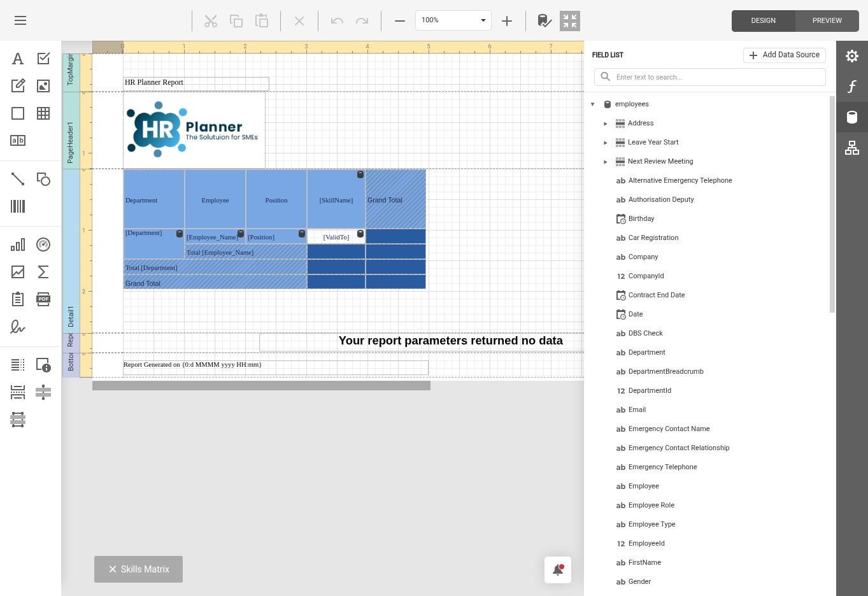Image resolution: width=868 pixels, height=596 pixels.
Task: Select the Chart control in the toolbox
Action: pyautogui.click(x=18, y=245)
